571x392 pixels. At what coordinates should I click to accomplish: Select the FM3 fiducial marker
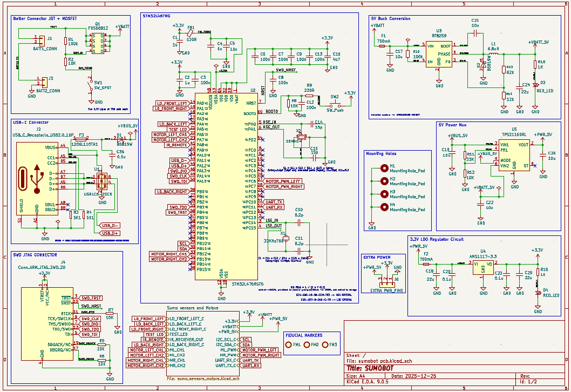click(325, 344)
